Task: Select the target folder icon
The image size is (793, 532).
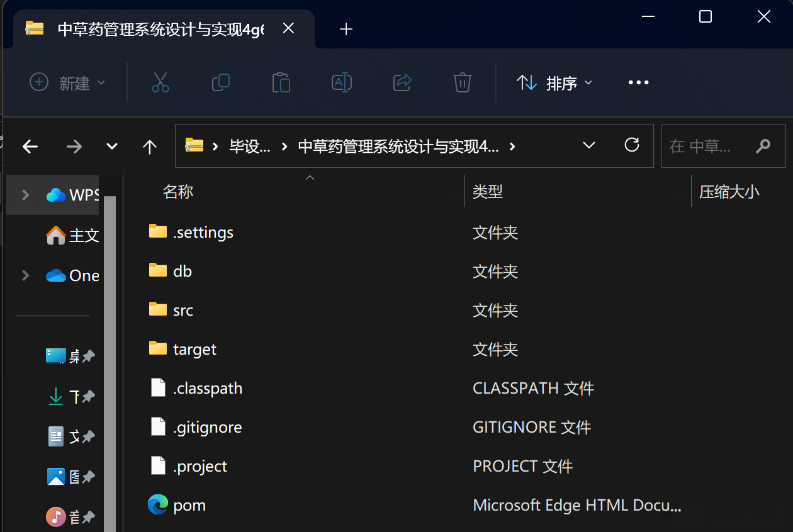Action: (158, 348)
